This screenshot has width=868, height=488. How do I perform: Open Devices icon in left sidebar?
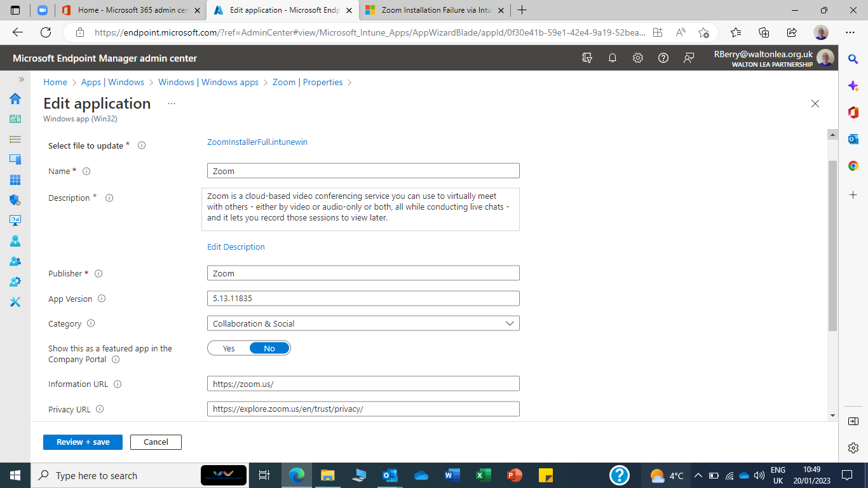[x=15, y=159]
